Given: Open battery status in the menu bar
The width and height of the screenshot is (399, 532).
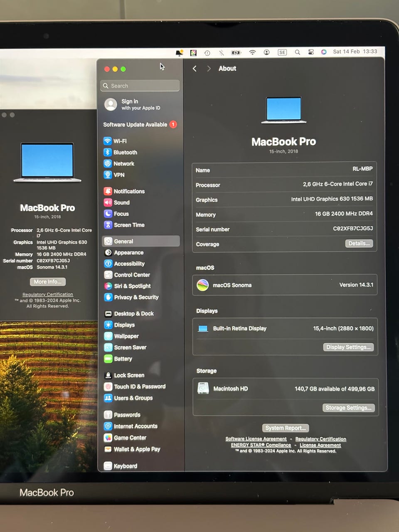Looking at the screenshot, I should [236, 53].
